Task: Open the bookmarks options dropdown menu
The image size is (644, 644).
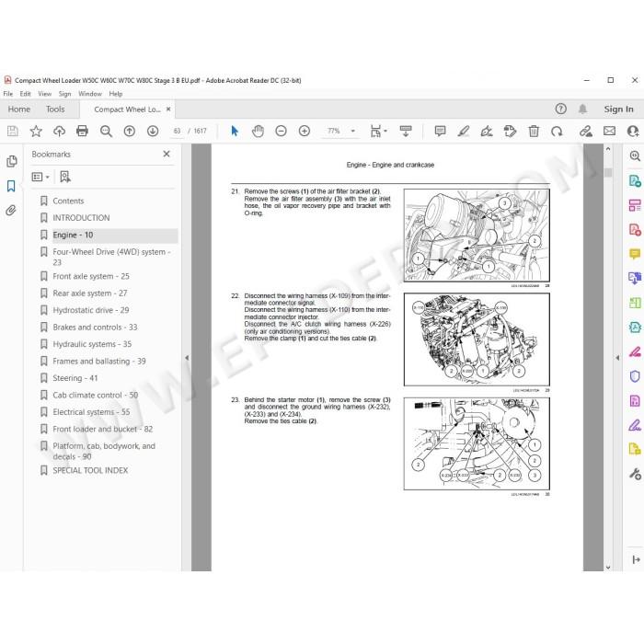Action: tap(40, 177)
